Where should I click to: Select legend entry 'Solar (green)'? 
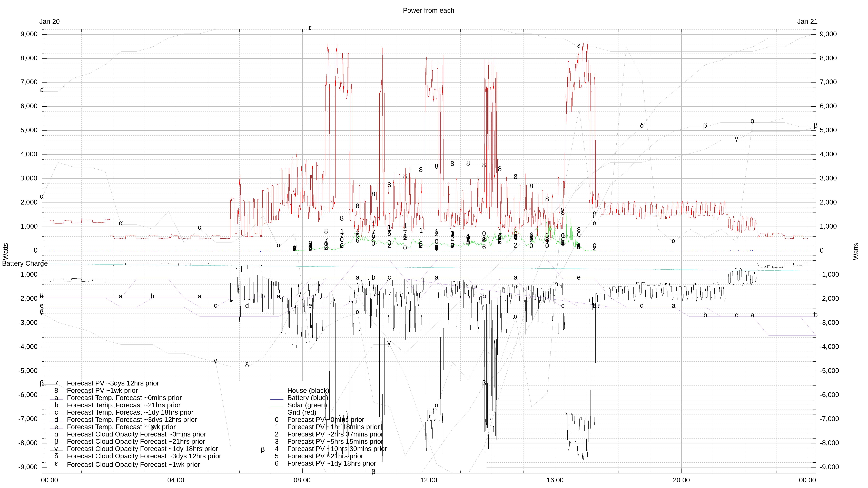pos(307,405)
